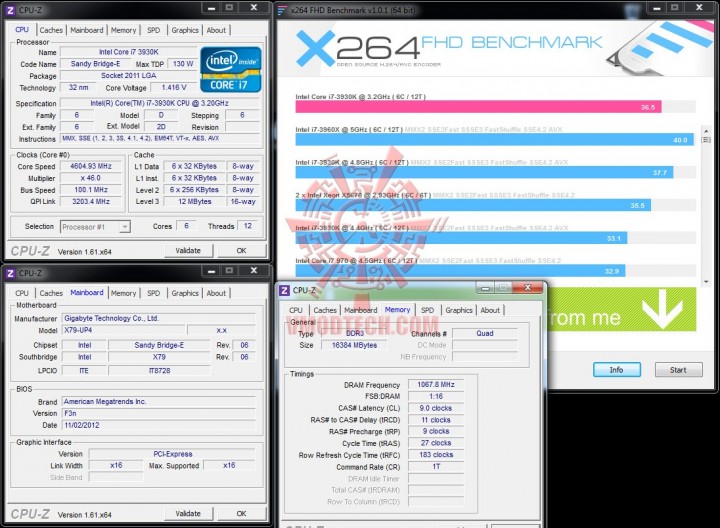The height and width of the screenshot is (528, 720).
Task: Click the Threads value 12
Action: [248, 226]
